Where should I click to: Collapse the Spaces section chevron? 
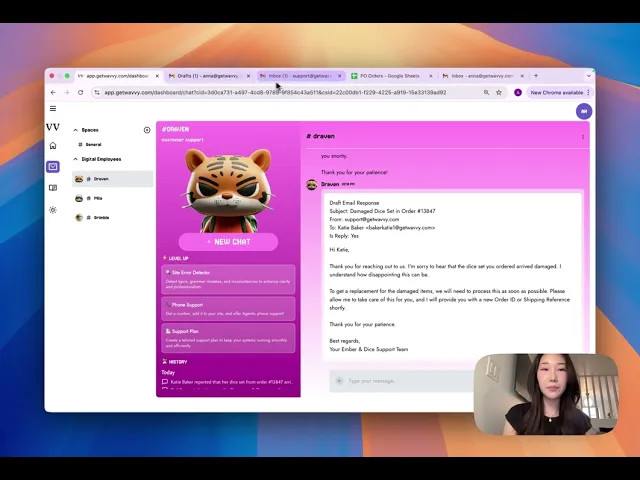click(x=76, y=130)
